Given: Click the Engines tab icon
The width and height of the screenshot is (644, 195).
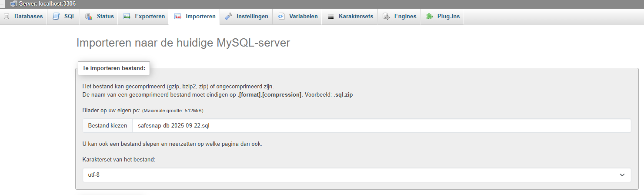Looking at the screenshot, I should [x=386, y=17].
